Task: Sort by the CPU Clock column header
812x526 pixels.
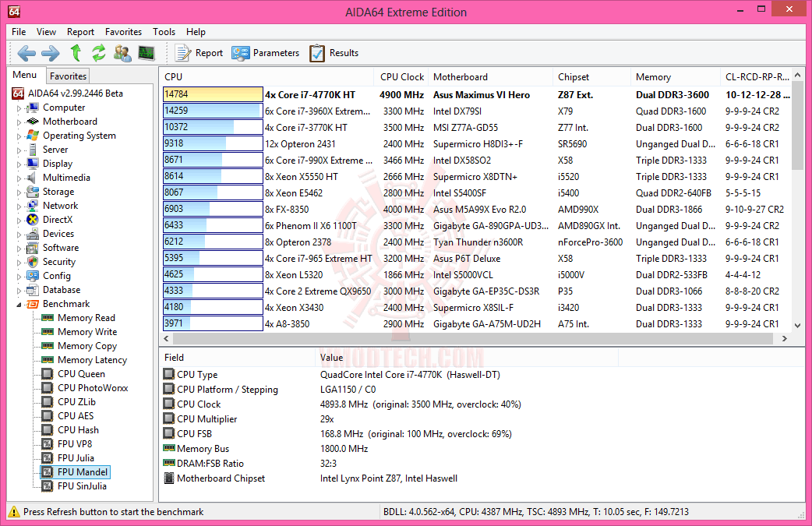Action: [401, 76]
